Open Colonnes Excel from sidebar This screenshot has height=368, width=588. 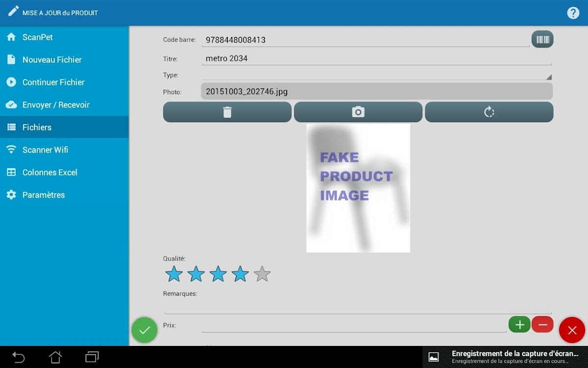point(64,172)
